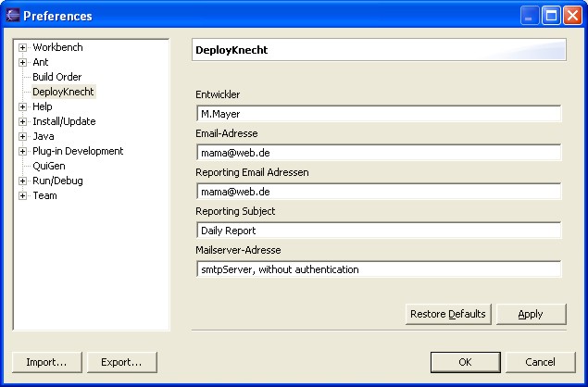
Task: Maximize the Preferences window
Action: point(551,16)
